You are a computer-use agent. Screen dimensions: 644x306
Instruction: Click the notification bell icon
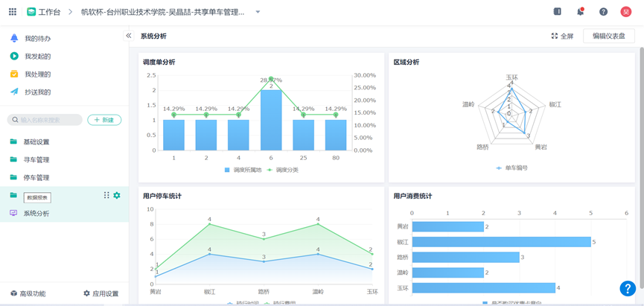click(x=580, y=12)
